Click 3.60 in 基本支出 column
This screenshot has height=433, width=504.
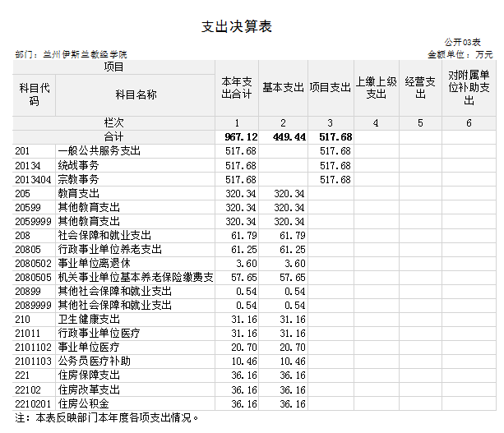pyautogui.click(x=295, y=264)
